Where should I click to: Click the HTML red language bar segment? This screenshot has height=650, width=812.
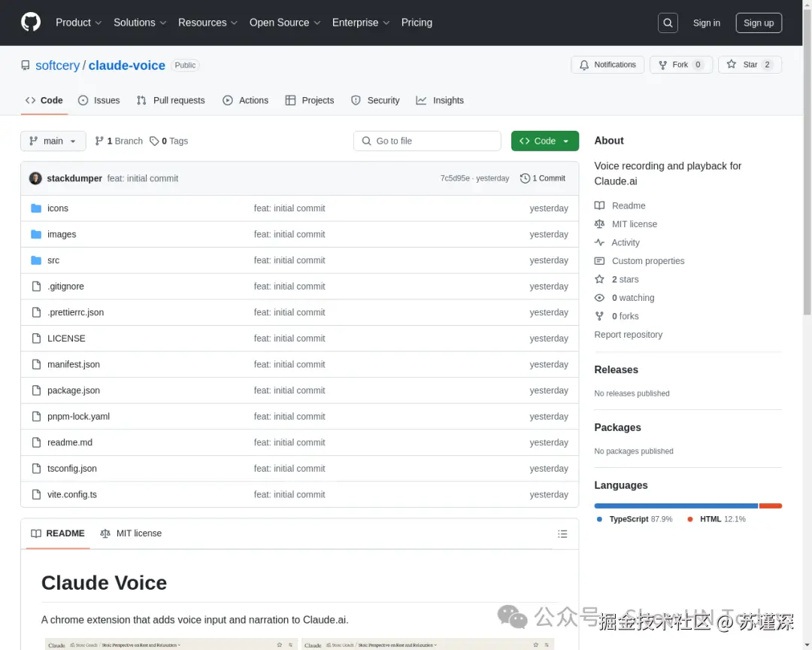click(771, 506)
